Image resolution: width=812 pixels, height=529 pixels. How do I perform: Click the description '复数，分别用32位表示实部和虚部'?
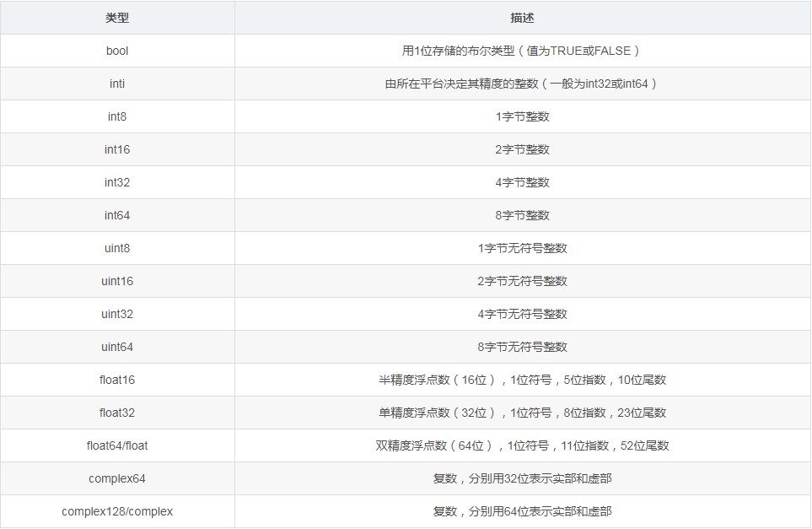coord(522,478)
